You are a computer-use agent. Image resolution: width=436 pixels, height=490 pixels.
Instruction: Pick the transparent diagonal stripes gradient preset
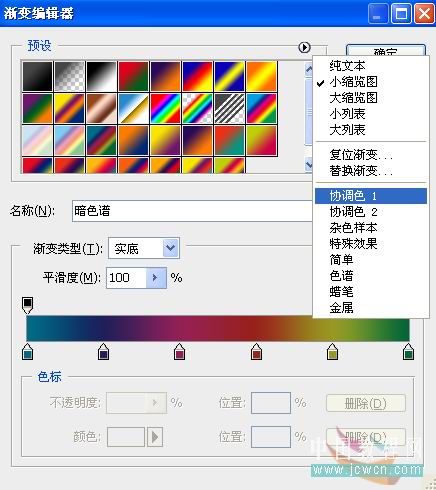click(230, 108)
